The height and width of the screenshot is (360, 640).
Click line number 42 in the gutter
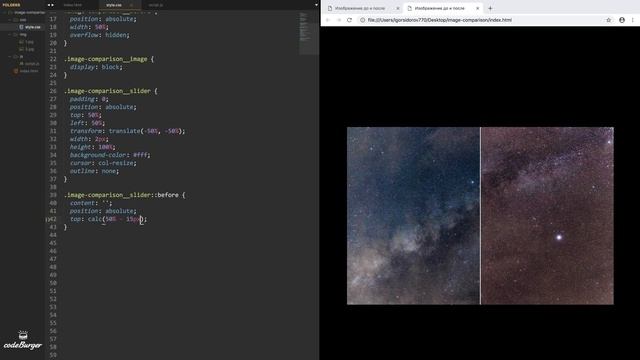click(x=53, y=219)
